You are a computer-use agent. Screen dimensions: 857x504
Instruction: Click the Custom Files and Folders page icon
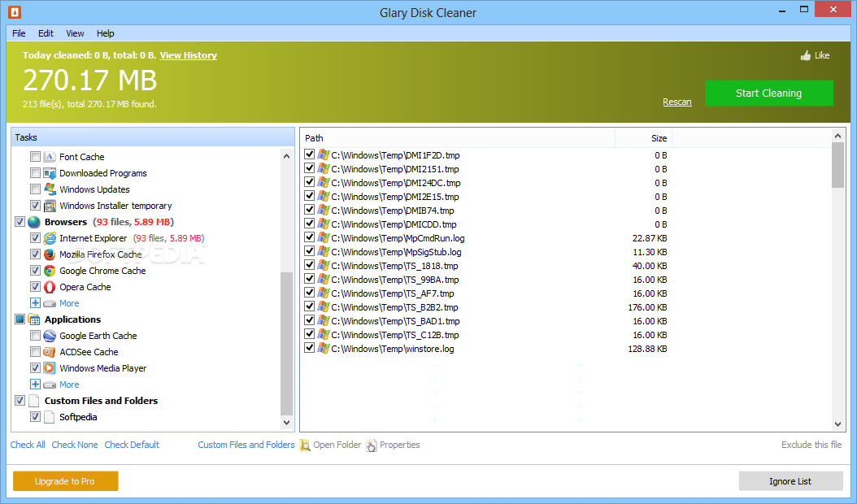(x=34, y=401)
